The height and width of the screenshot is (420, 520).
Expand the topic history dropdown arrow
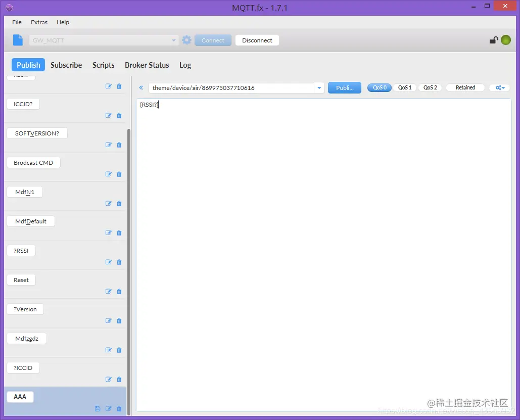(319, 88)
